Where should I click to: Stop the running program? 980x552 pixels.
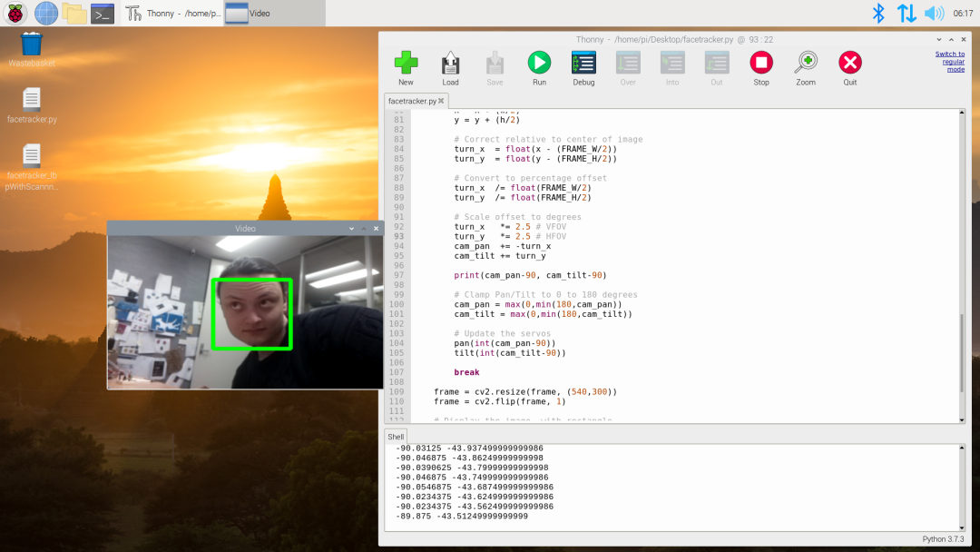pos(760,63)
